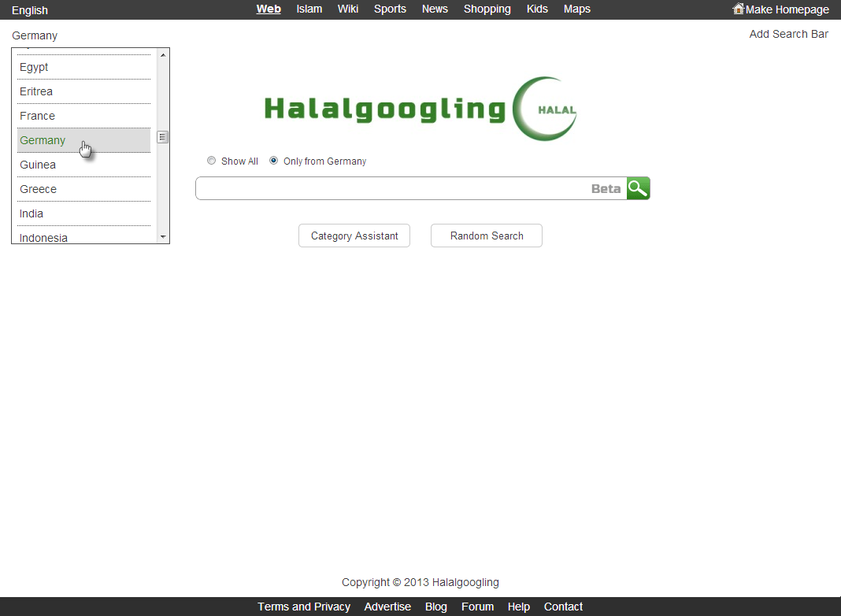Open the Advertise footer link
841x616 pixels.
pyautogui.click(x=387, y=607)
